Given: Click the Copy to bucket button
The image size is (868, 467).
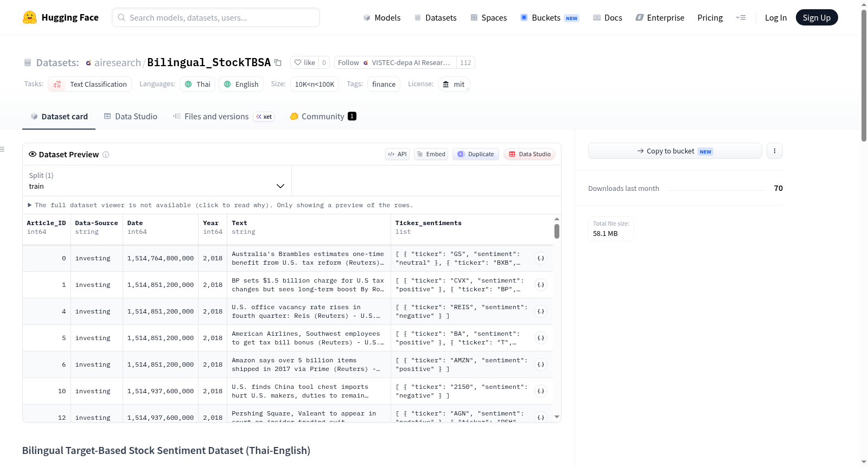Looking at the screenshot, I should point(675,151).
